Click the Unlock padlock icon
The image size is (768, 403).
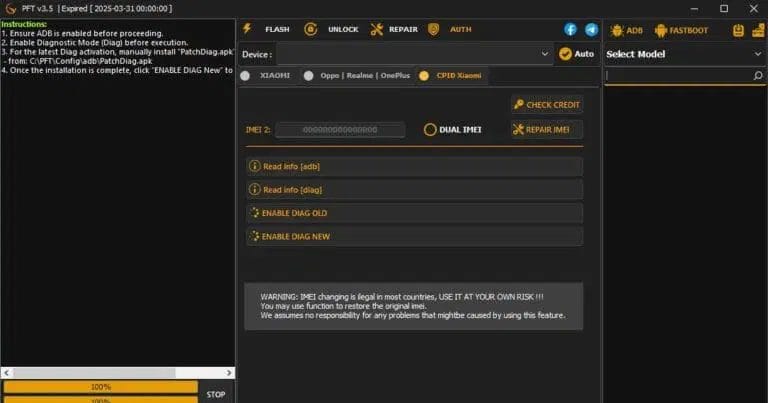(x=311, y=29)
